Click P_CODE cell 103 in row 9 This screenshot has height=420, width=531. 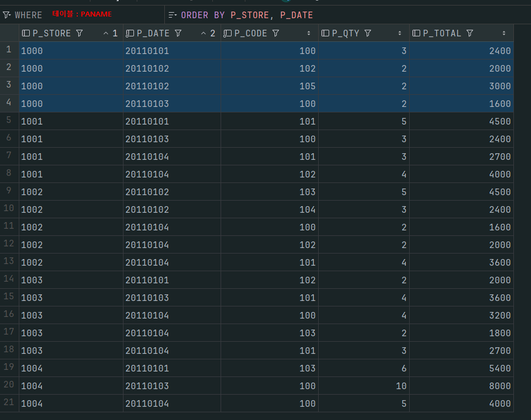pos(270,192)
